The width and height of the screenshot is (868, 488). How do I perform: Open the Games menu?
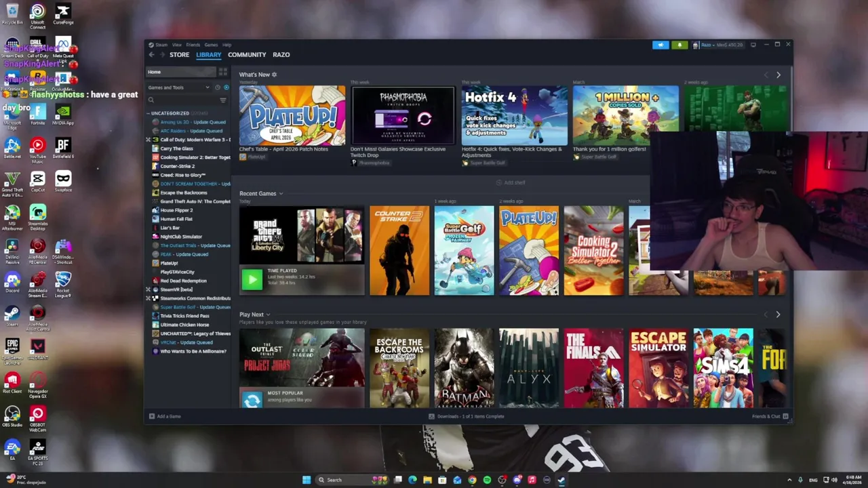[x=211, y=45]
